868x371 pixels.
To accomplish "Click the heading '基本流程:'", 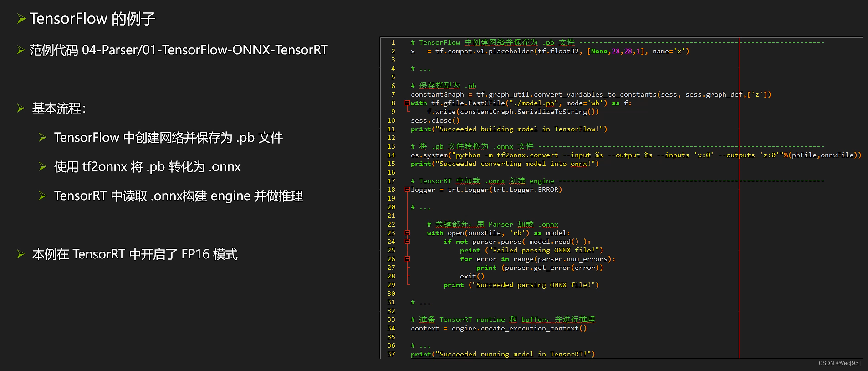I will (x=59, y=108).
